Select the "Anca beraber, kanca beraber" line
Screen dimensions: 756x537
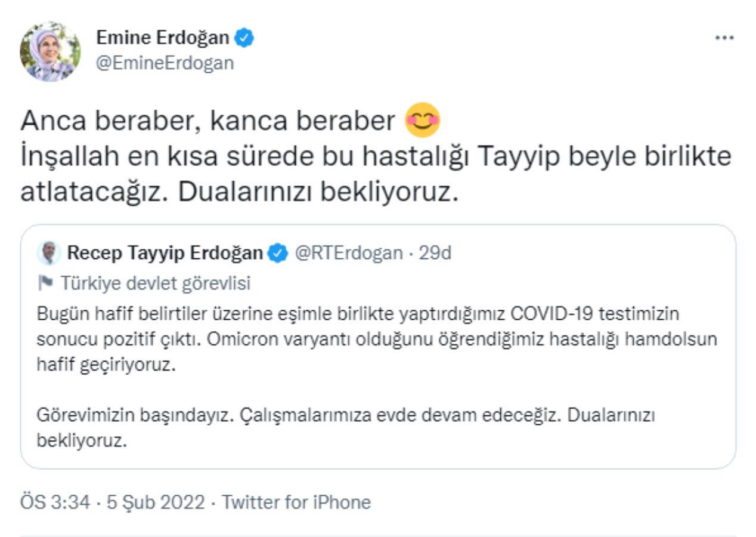click(x=207, y=121)
